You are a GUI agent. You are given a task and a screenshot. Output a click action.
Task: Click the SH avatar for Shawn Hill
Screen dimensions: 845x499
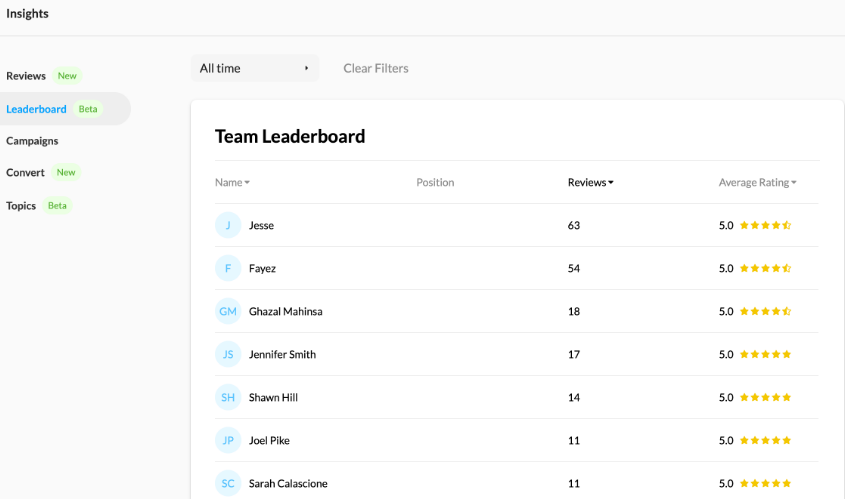(x=228, y=398)
